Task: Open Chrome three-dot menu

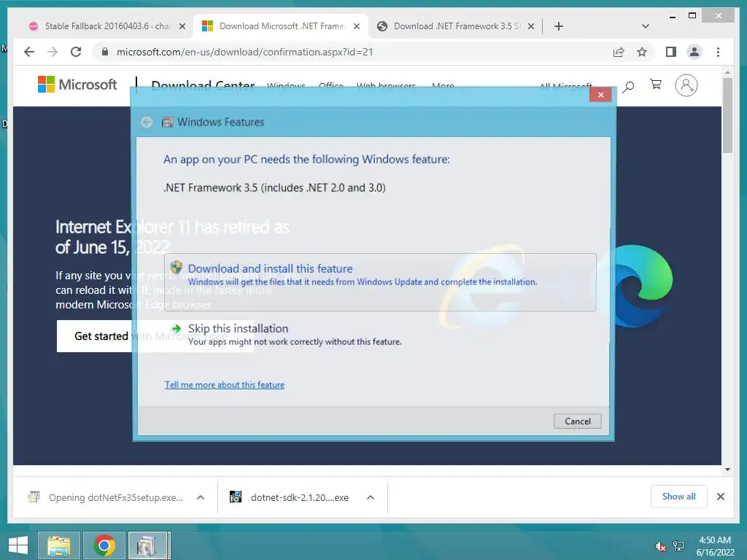Action: point(718,52)
